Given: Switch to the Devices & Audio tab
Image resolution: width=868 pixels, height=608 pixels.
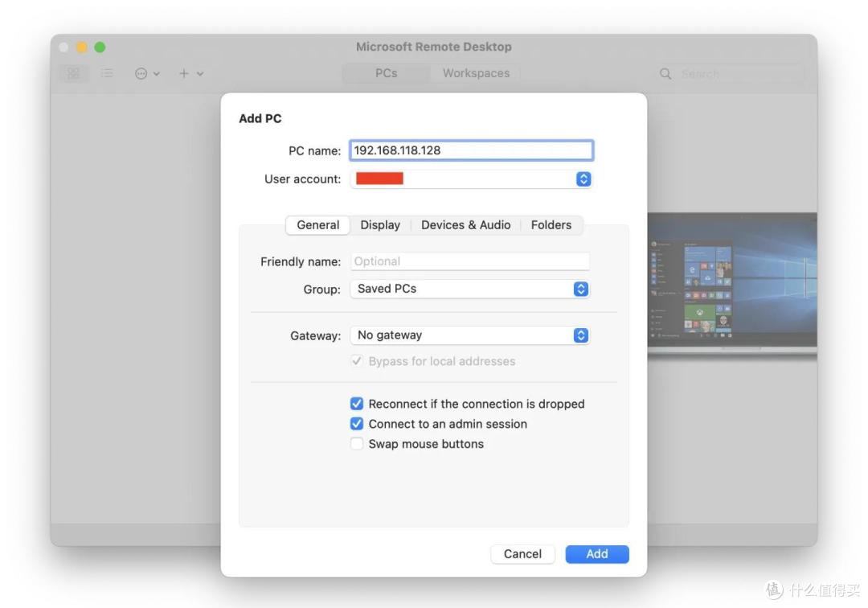Looking at the screenshot, I should [465, 225].
